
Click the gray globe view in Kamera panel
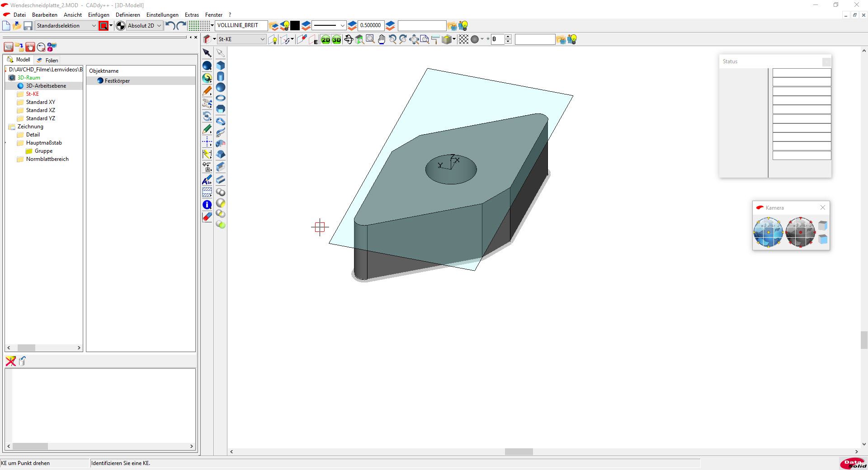coord(800,232)
